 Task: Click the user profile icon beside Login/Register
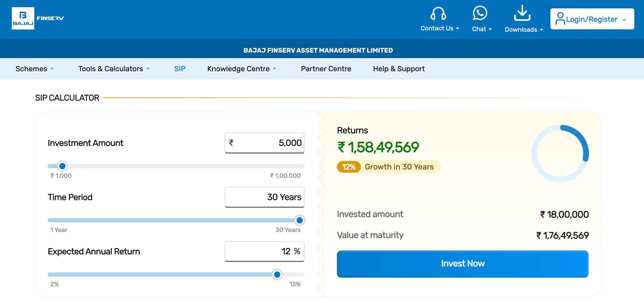click(560, 19)
